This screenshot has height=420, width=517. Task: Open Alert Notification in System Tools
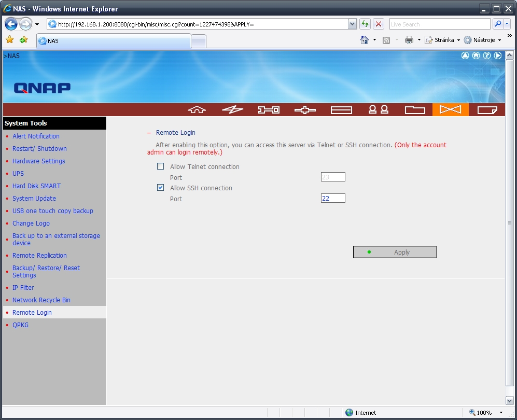36,136
